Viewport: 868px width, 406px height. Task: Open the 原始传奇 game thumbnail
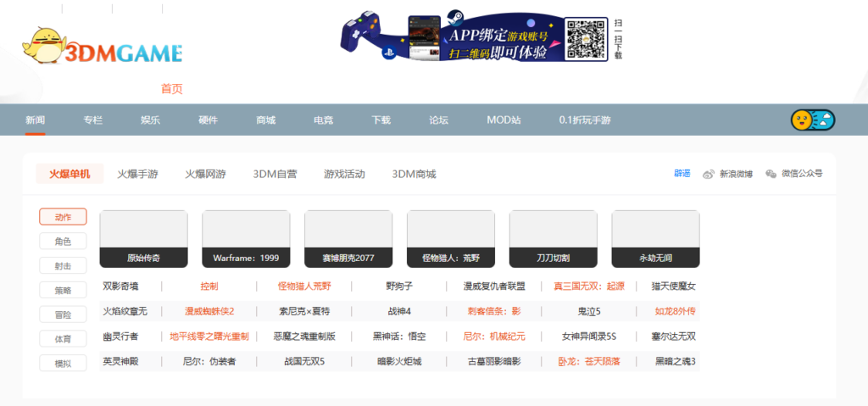click(x=143, y=239)
